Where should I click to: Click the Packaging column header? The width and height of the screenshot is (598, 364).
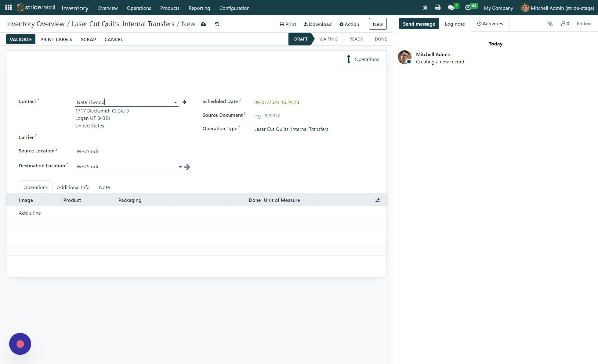(144, 200)
